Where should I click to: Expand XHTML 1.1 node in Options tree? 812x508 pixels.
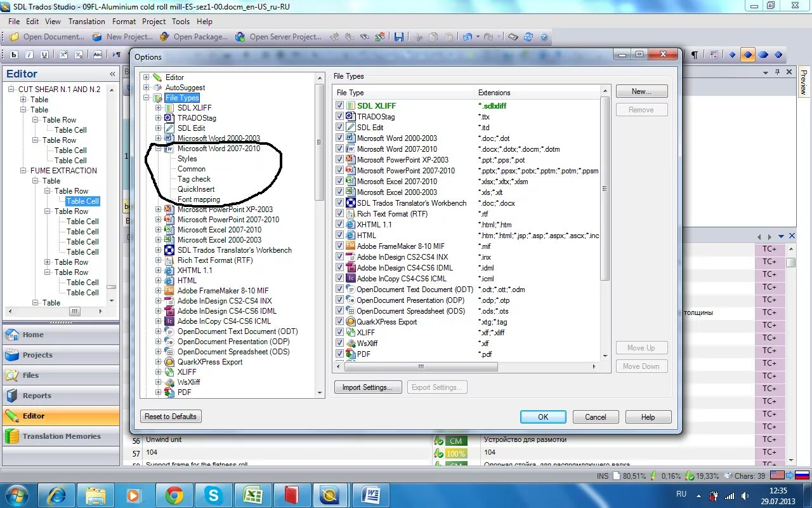(159, 271)
